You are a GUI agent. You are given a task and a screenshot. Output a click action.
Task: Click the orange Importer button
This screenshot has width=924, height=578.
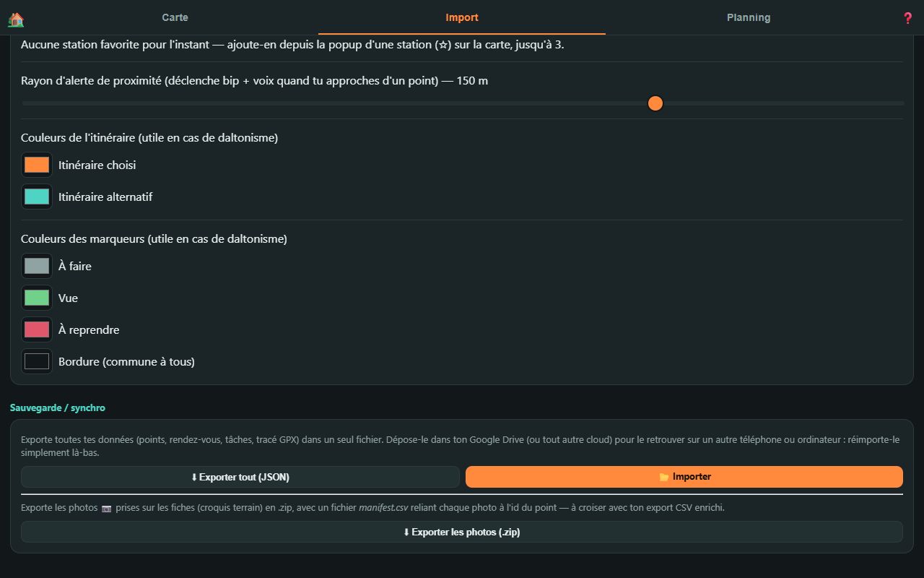(684, 477)
